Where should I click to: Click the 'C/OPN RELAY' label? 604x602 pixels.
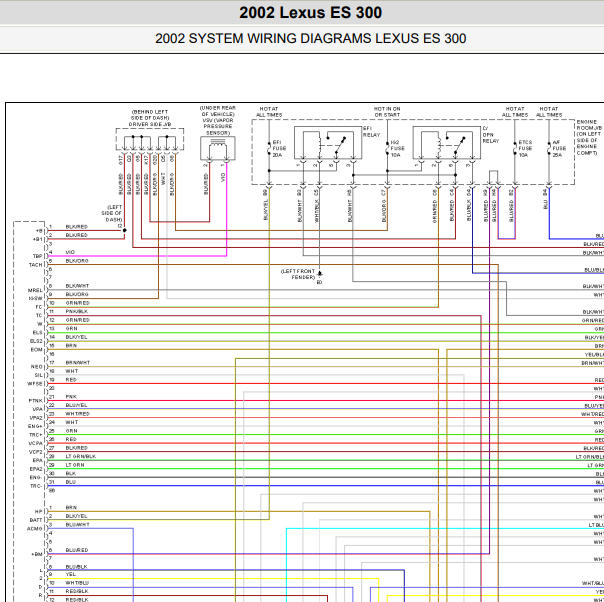(x=490, y=134)
